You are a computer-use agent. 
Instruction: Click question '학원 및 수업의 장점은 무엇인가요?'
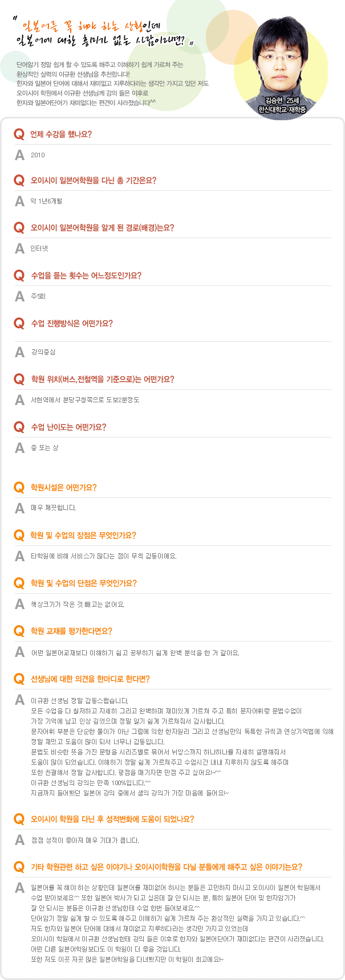pos(83,536)
